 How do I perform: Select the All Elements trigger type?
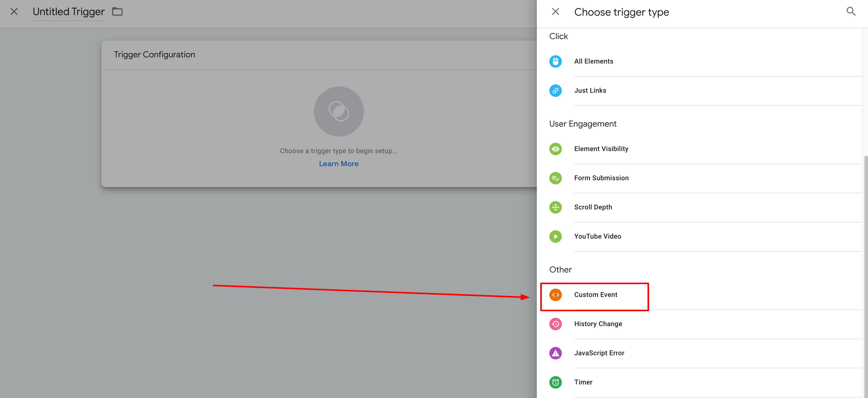699,61
